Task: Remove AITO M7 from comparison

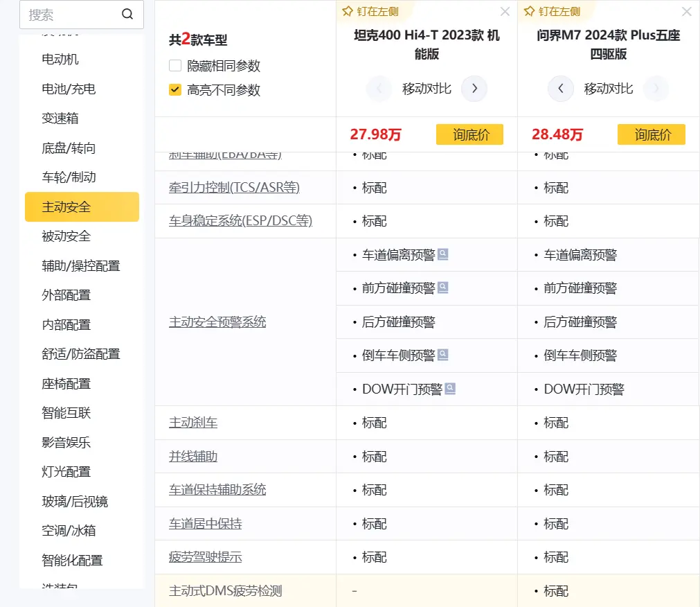Action: click(x=687, y=12)
